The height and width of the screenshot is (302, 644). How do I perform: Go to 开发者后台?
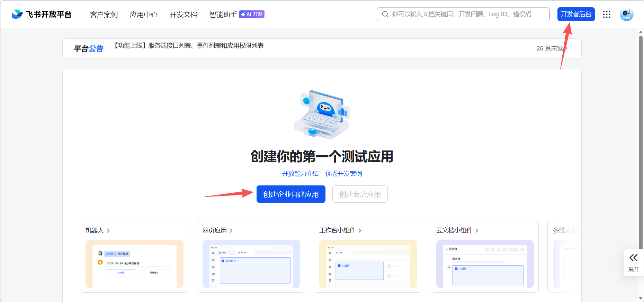point(576,14)
